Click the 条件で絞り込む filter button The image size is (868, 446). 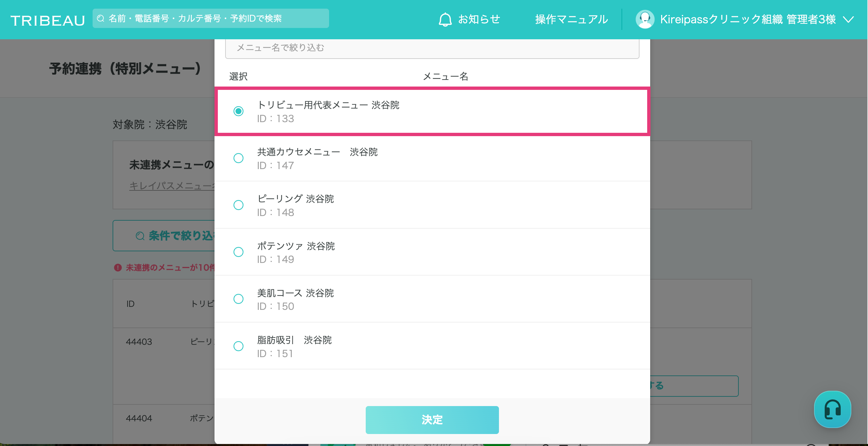(169, 236)
